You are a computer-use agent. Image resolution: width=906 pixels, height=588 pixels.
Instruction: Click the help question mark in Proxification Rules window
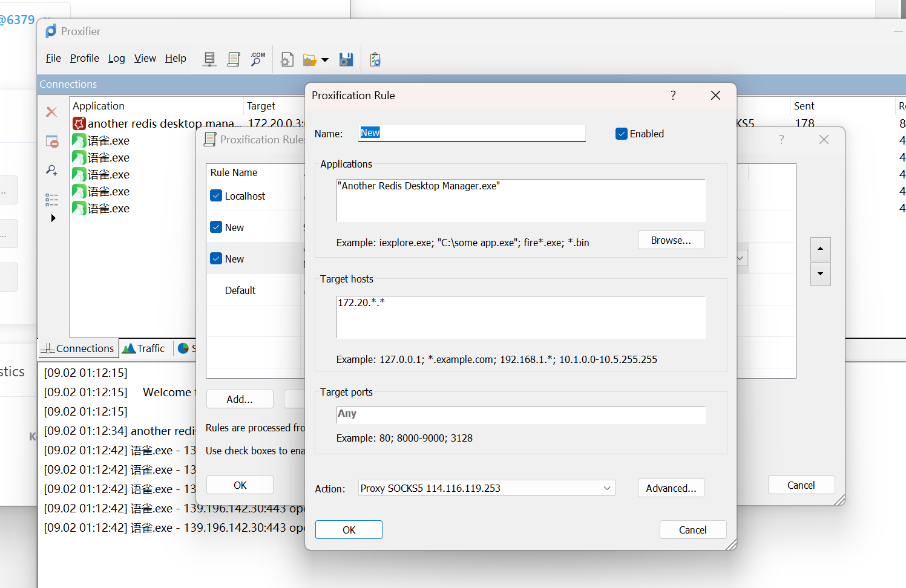click(x=781, y=140)
